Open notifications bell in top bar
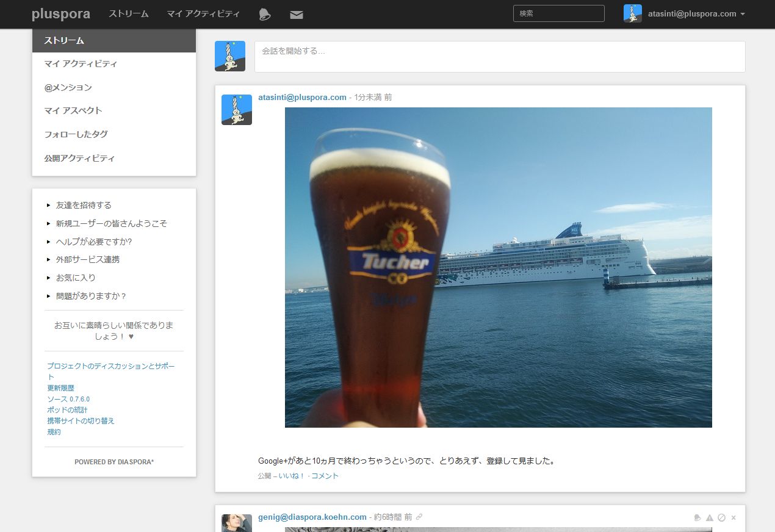This screenshot has width=775, height=532. tap(264, 15)
